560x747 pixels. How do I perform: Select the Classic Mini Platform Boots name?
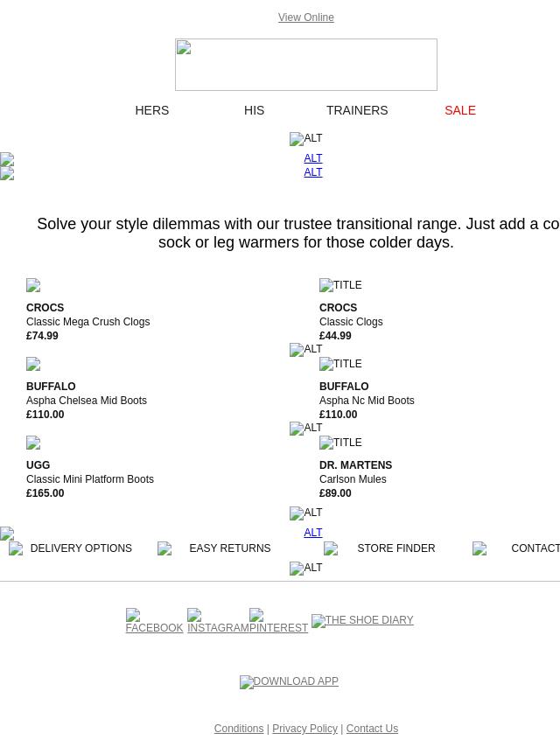coord(90,479)
